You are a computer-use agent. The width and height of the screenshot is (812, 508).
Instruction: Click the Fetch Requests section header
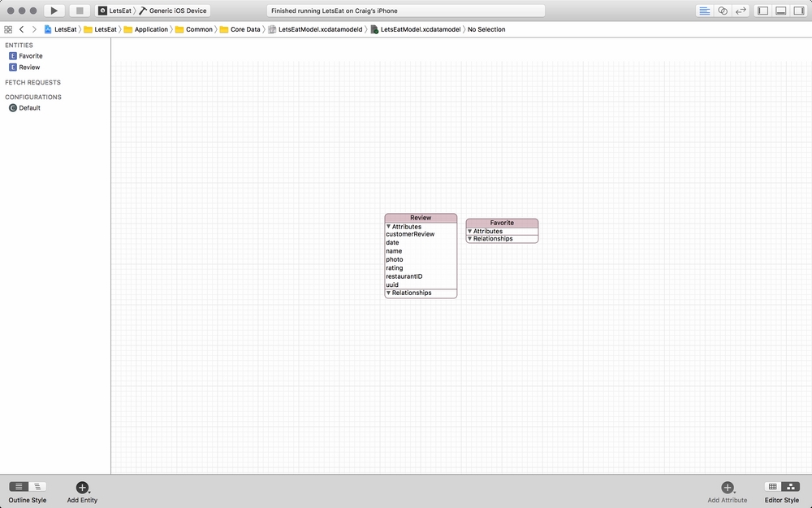tap(32, 82)
